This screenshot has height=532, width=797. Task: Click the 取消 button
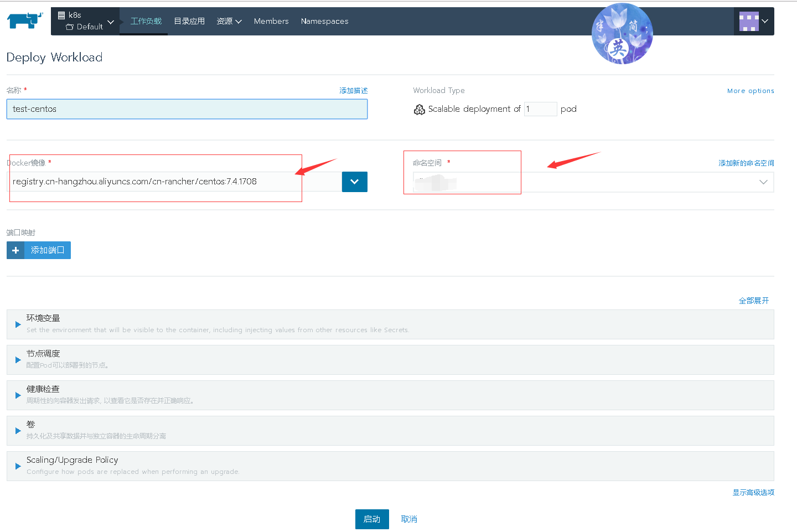[409, 519]
